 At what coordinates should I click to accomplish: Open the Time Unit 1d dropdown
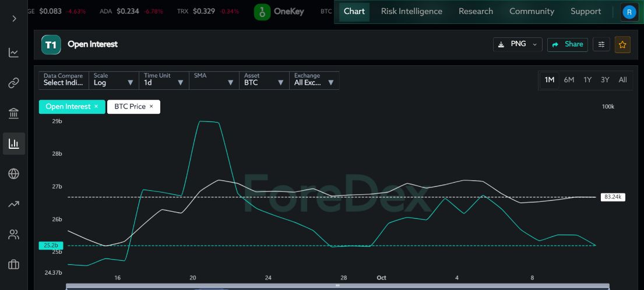click(164, 80)
